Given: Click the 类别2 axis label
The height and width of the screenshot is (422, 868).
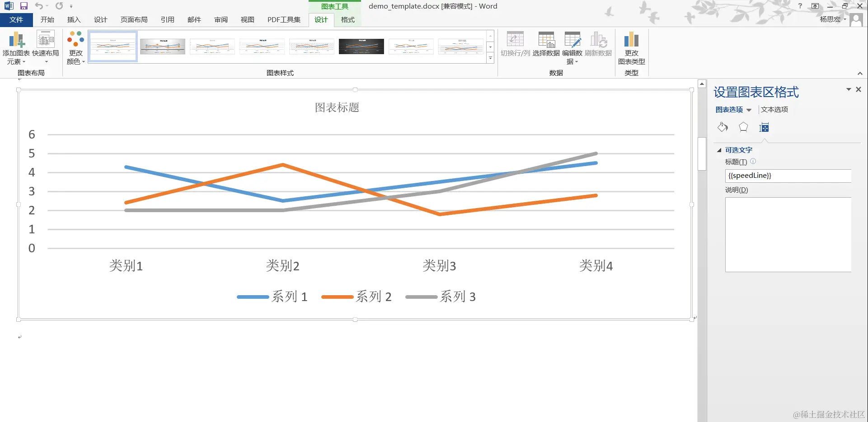Looking at the screenshot, I should coord(283,266).
